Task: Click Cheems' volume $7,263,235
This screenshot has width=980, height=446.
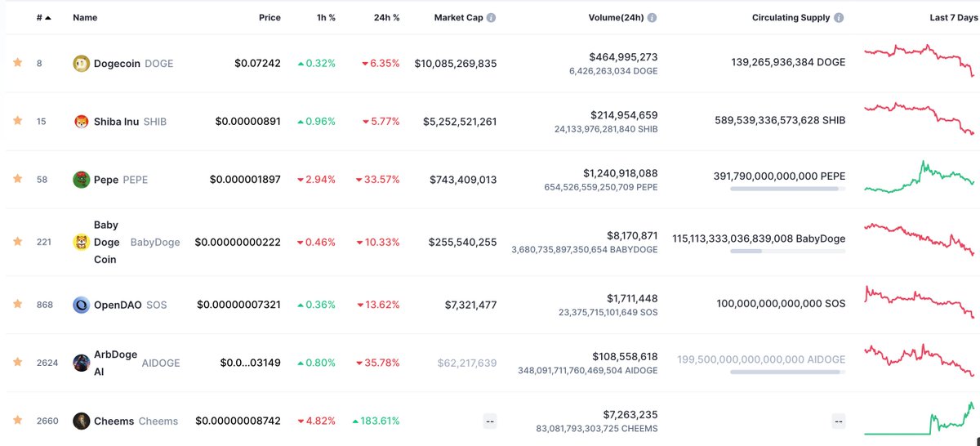Action: point(630,415)
